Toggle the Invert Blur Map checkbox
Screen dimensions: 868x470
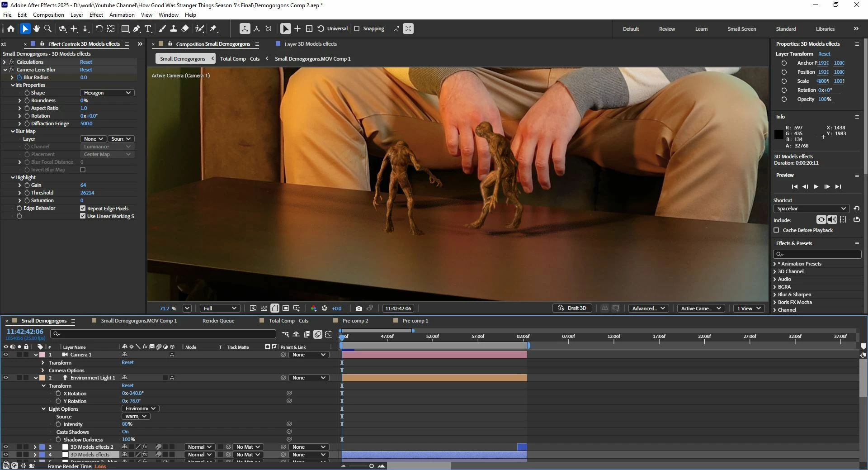tap(83, 170)
